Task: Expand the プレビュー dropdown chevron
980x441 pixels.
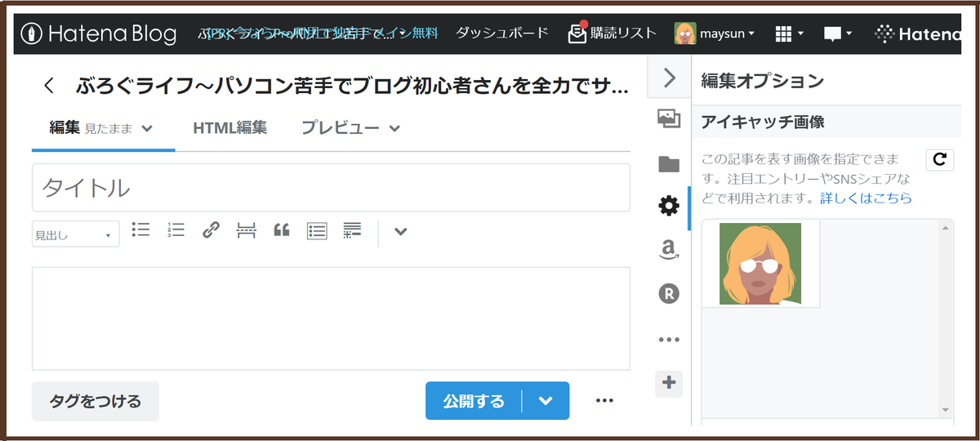Action: coord(394,128)
